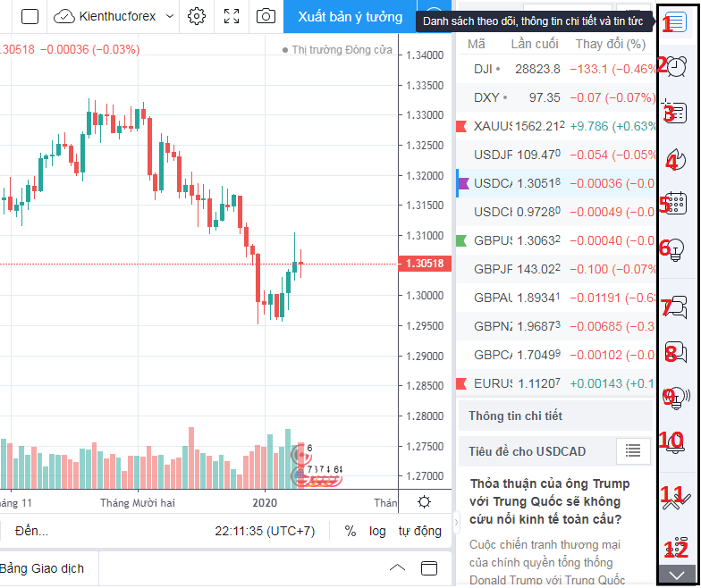The height and width of the screenshot is (588, 701).
Task: Click the down chevron below the sidebar icons
Action: coord(678,575)
